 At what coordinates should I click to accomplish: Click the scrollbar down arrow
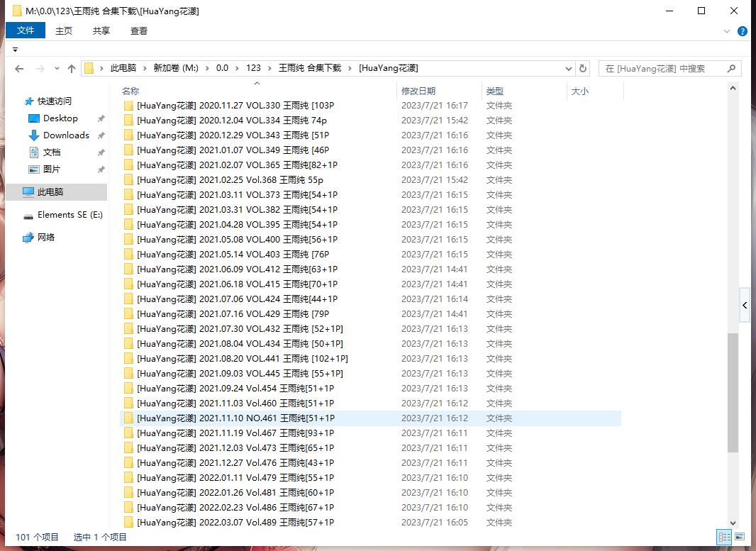(x=733, y=523)
